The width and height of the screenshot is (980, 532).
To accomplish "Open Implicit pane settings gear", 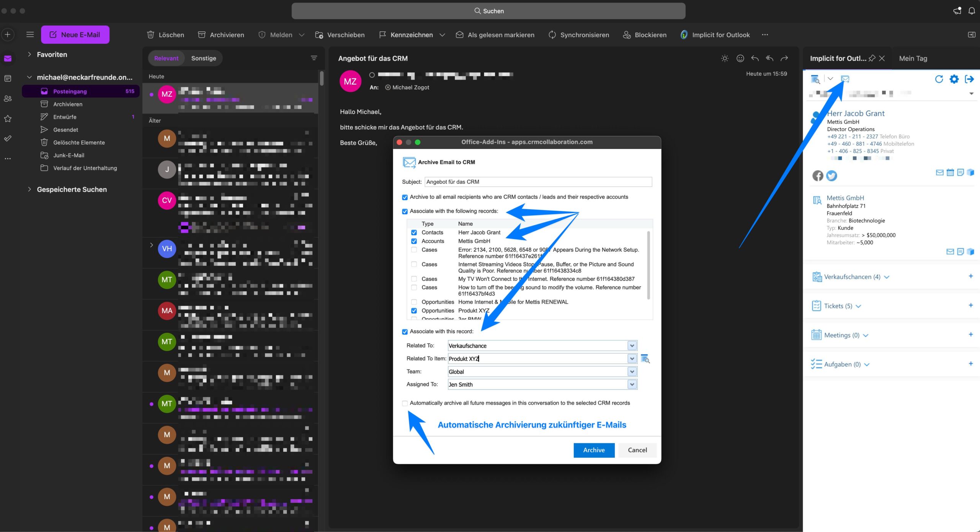I will point(954,79).
